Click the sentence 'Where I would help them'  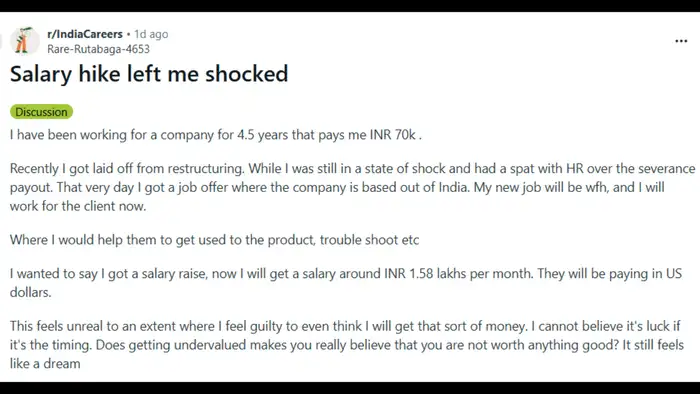click(214, 240)
